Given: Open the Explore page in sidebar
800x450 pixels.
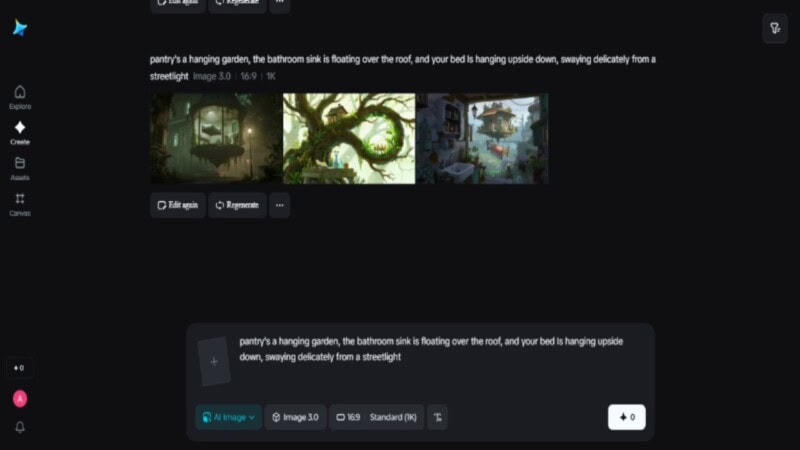Looking at the screenshot, I should tap(20, 97).
